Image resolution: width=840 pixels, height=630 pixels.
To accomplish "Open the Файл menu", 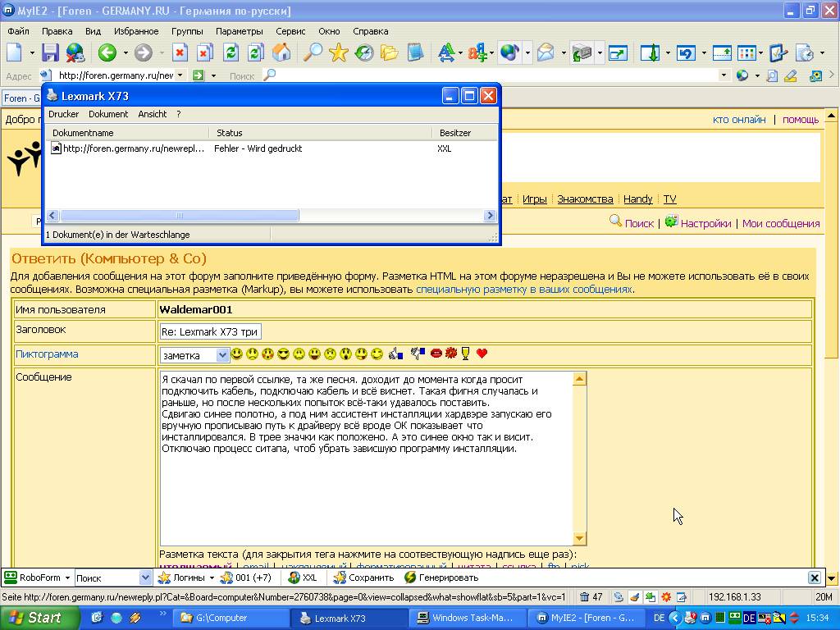I will (18, 31).
